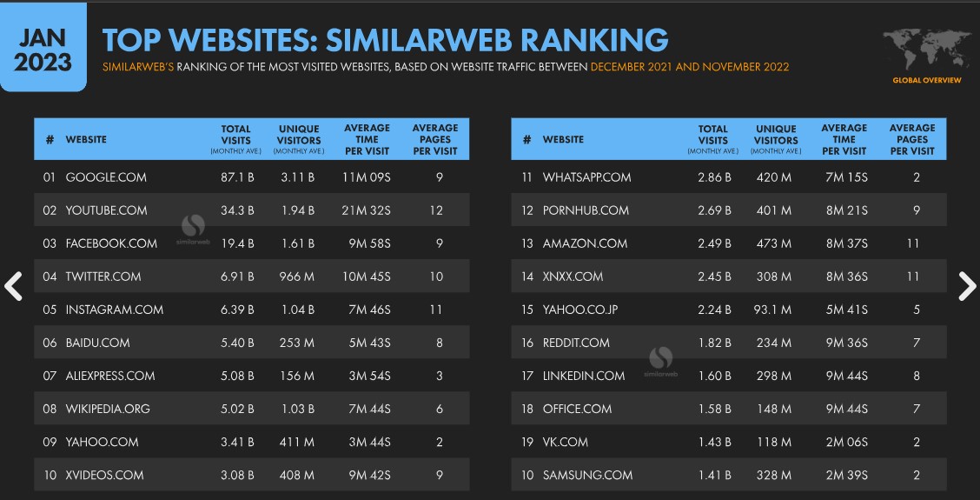Click the YAHOO.COM entry

point(102,443)
